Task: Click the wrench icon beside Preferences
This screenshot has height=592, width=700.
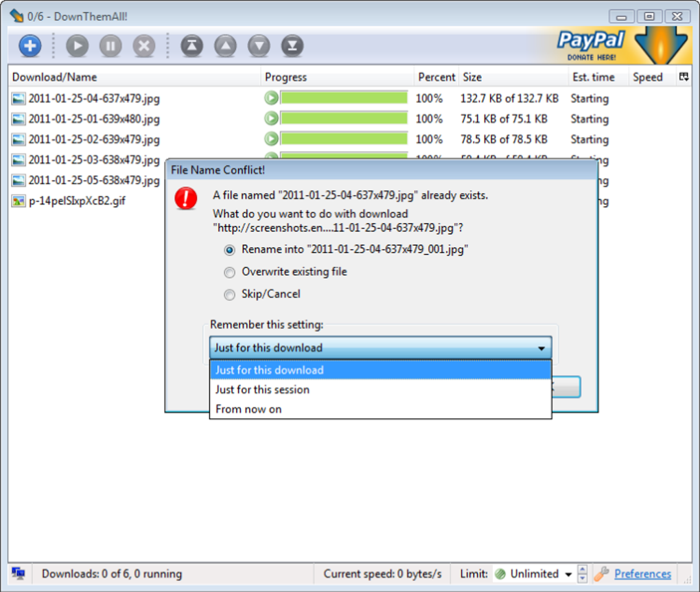Action: tap(602, 573)
